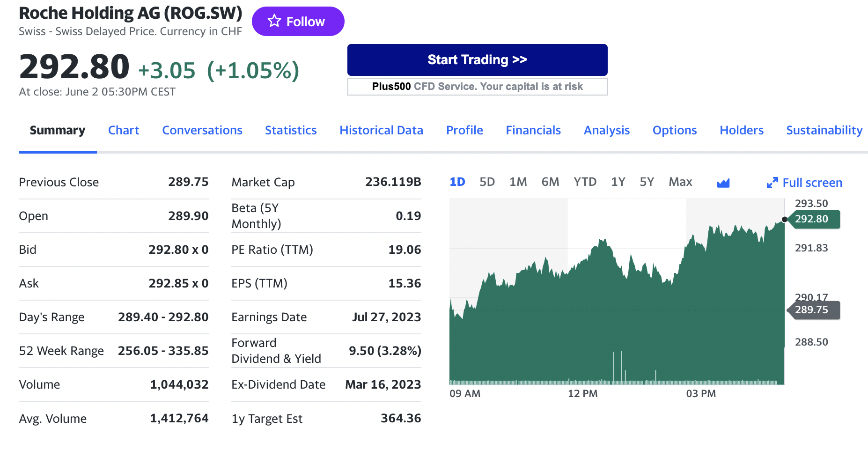Click the 09 AM label on chart axis
This screenshot has width=868, height=457.
click(465, 394)
